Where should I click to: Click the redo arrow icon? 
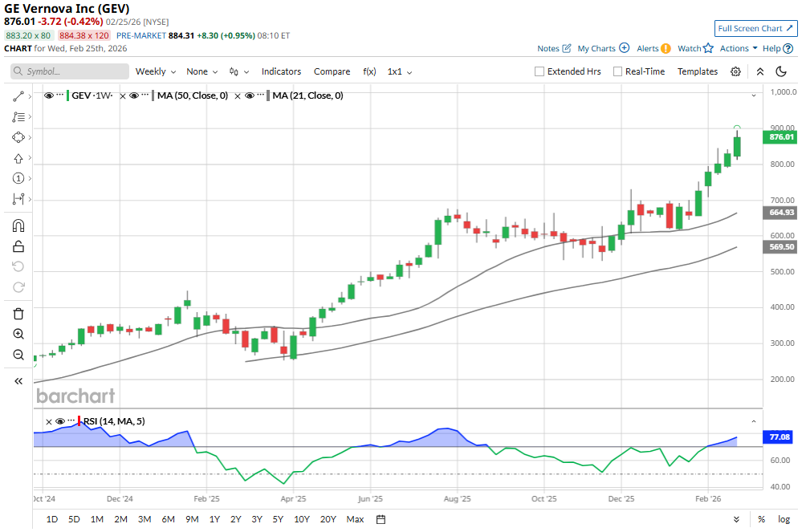point(18,287)
